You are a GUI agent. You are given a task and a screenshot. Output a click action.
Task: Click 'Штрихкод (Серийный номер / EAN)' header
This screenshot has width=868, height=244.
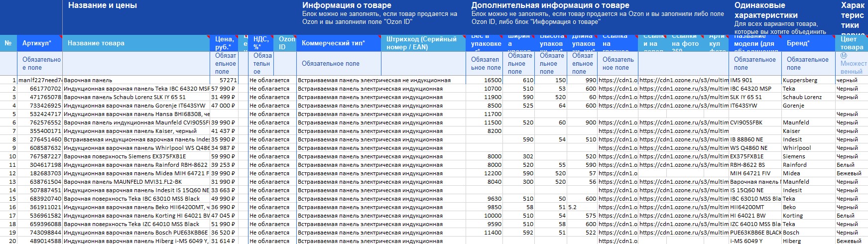click(x=424, y=43)
